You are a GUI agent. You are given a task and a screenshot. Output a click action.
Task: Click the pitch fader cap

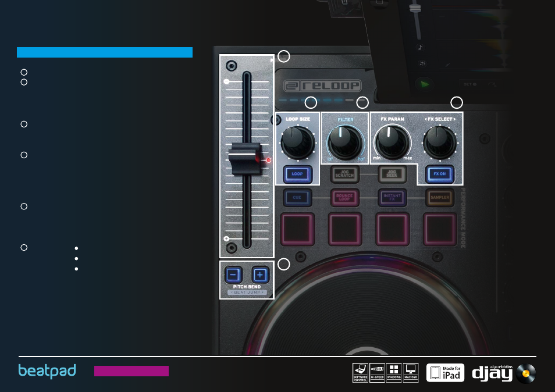click(246, 159)
